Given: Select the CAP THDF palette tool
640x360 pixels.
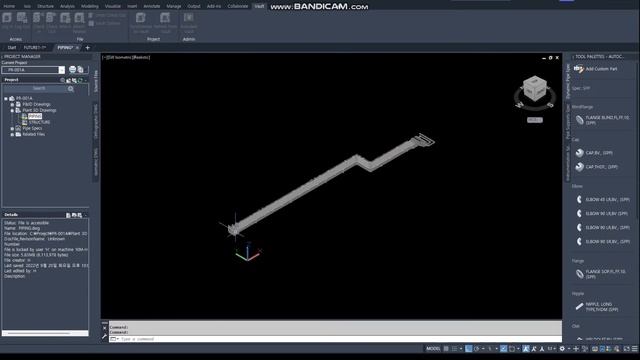Looking at the screenshot, I should [x=597, y=167].
